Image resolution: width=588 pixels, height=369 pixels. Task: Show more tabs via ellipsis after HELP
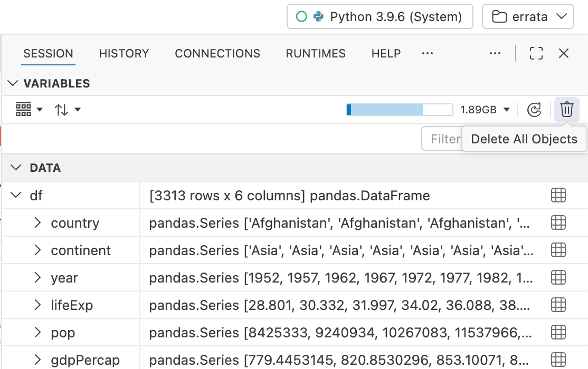427,54
